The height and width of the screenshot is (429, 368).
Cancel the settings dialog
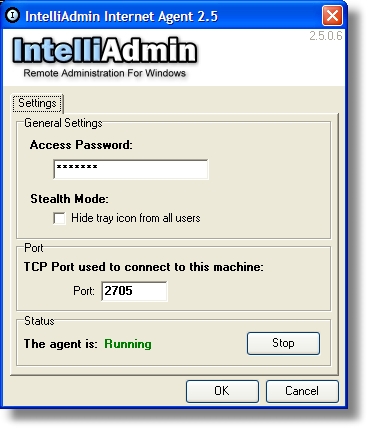(x=302, y=391)
